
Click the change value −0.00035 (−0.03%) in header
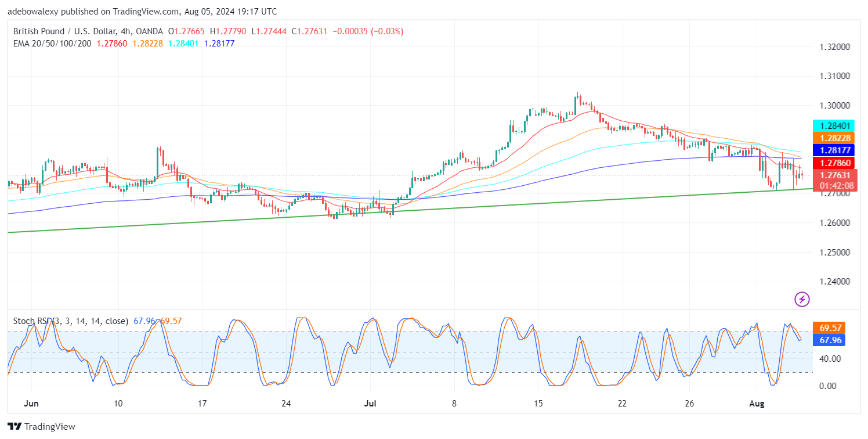368,31
